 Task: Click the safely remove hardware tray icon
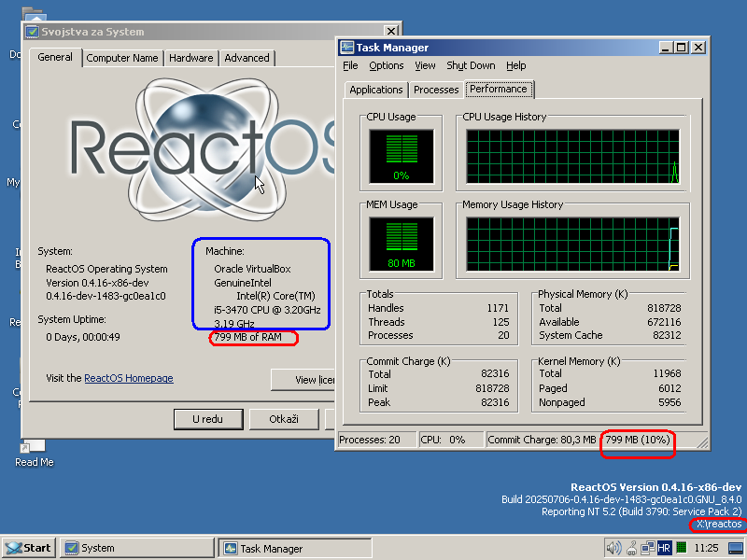(632, 548)
